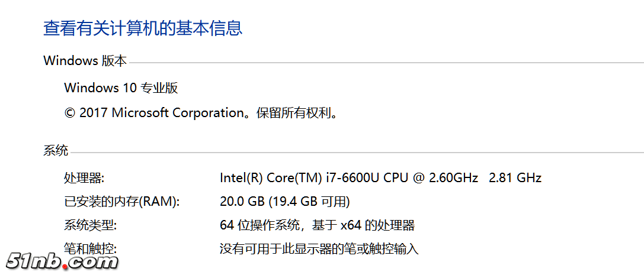
Task: Click the heading 查看有关计算机的基本信息
Action: point(143,28)
